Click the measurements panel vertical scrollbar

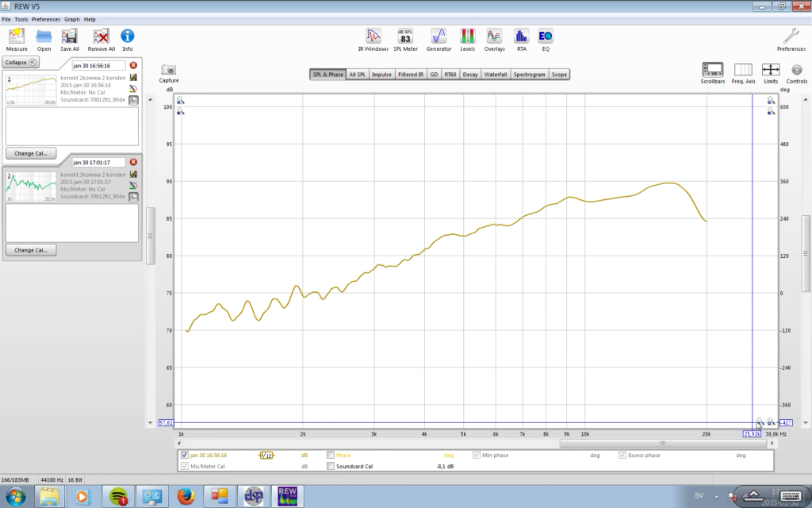[150, 236]
